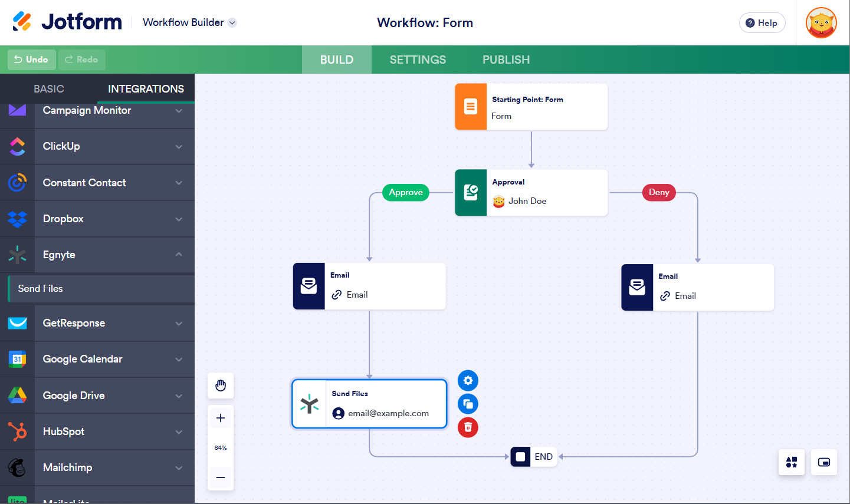Open settings gear for Send Files node
The image size is (850, 504).
tap(468, 381)
